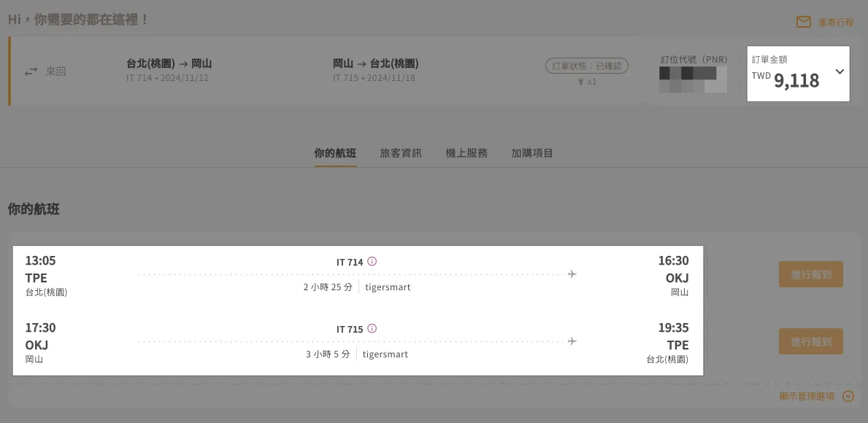Click the passenger icon showing x1
This screenshot has height=423, width=868.
click(x=582, y=82)
